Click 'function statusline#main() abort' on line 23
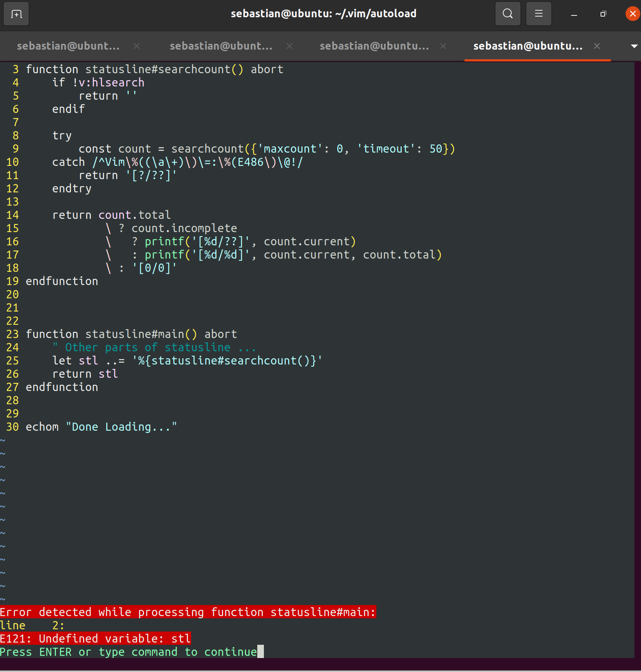This screenshot has width=641, height=672. (131, 334)
